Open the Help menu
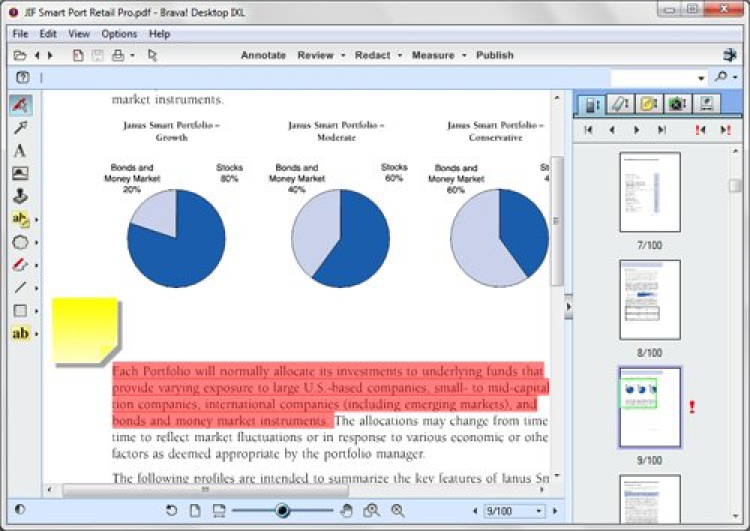 (159, 34)
